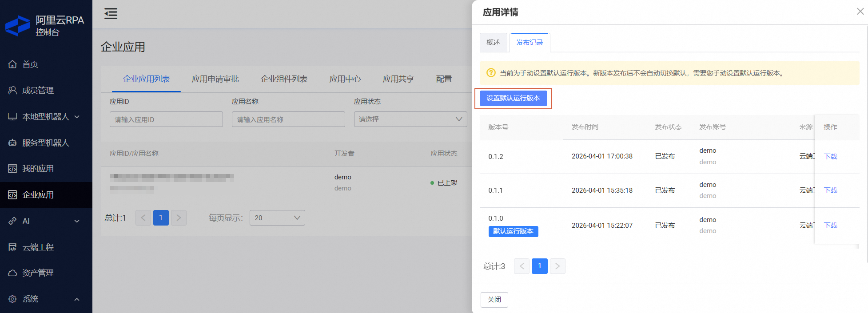Focus the 应用名称 input field
This screenshot has width=868, height=313.
(x=288, y=119)
